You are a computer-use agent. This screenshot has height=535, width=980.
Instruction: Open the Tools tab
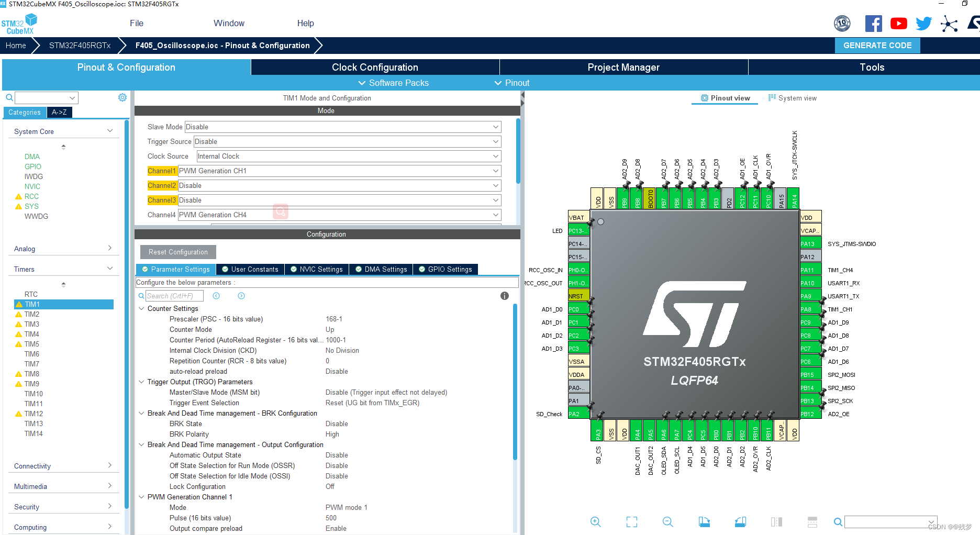[x=872, y=67]
